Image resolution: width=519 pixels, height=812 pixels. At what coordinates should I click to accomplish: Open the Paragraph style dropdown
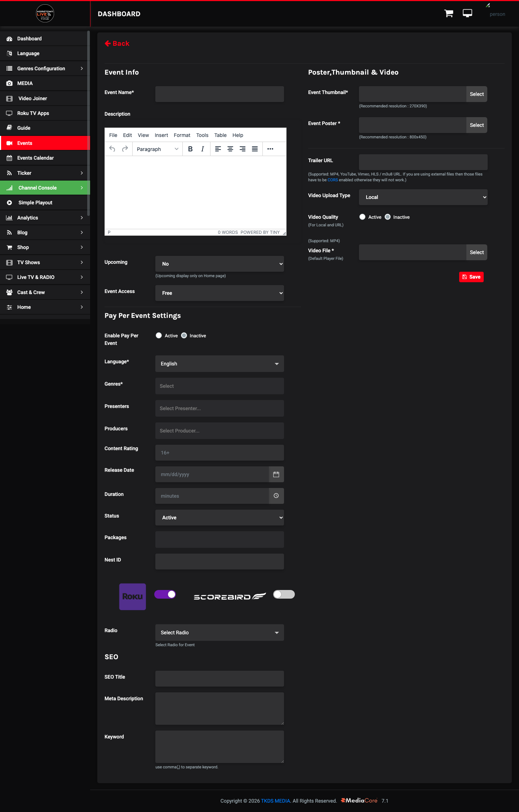click(158, 149)
